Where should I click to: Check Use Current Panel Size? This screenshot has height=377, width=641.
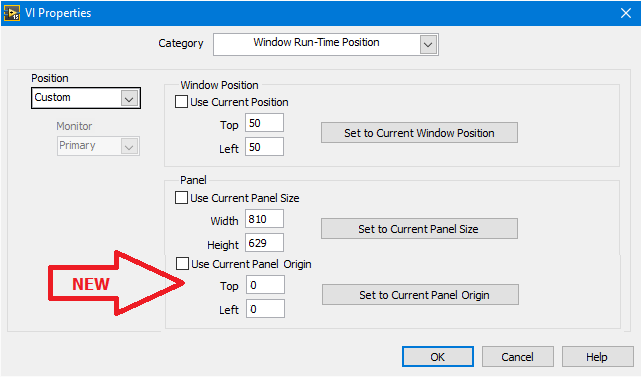(x=181, y=197)
